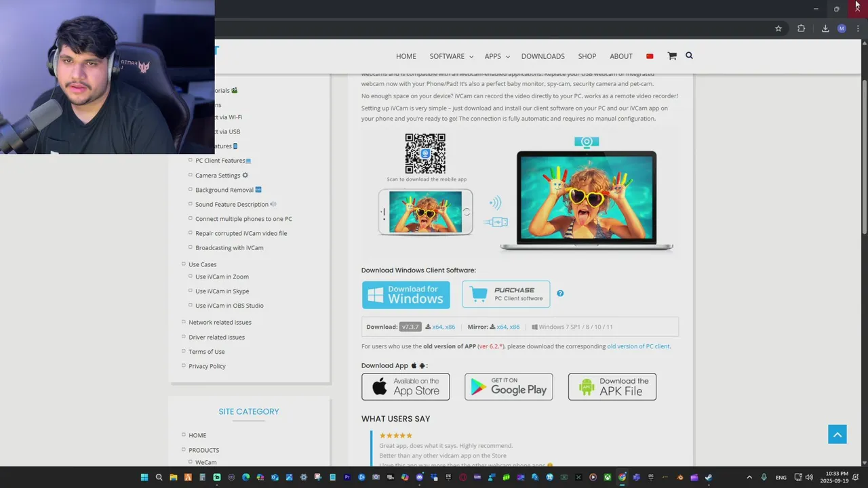Bookmark this page with the star icon
Screen dimensions: 868x488
tap(778, 28)
